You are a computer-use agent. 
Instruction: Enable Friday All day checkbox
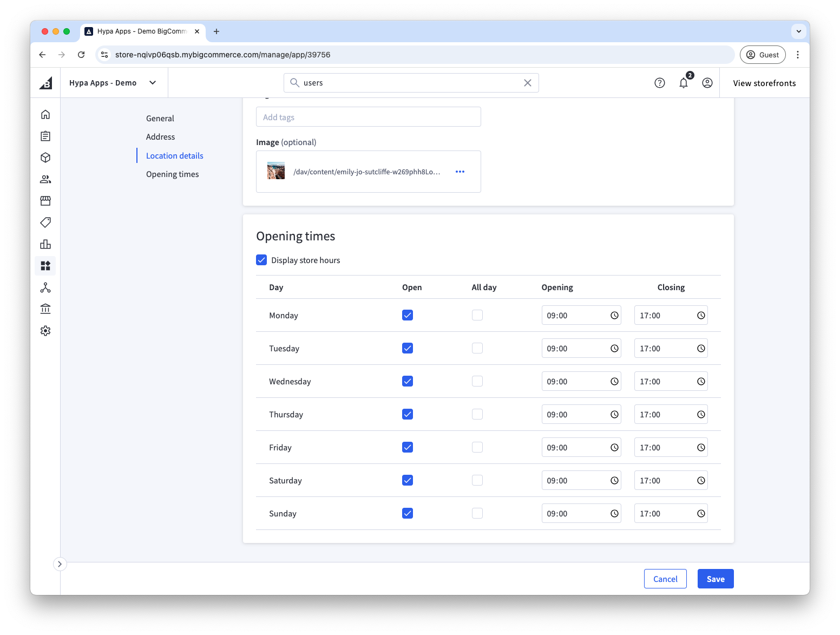pos(477,447)
